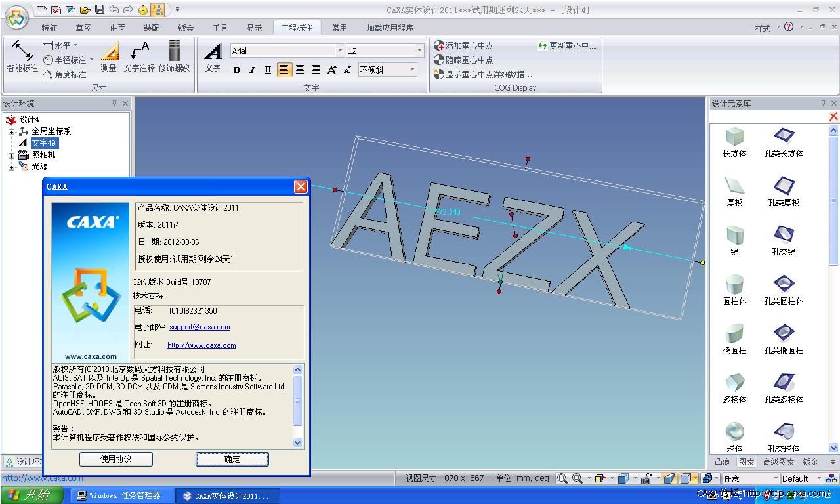
Task: Toggle underline text formatting
Action: point(268,70)
